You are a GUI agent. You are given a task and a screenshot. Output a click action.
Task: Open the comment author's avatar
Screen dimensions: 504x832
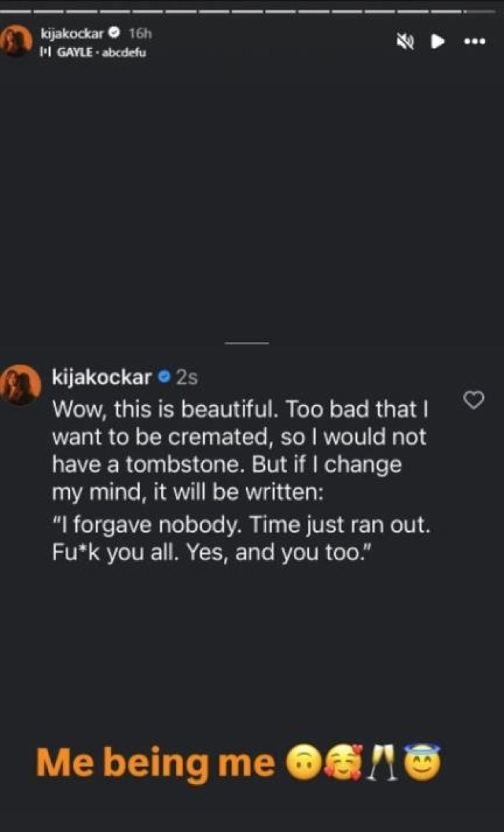[21, 384]
